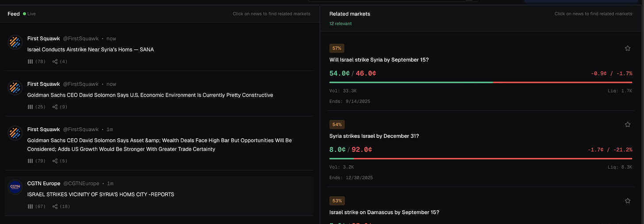Screen dimensions: 644x224
Task: Click the 'Ends: 12/30/2025' date
Action: coord(351,178)
